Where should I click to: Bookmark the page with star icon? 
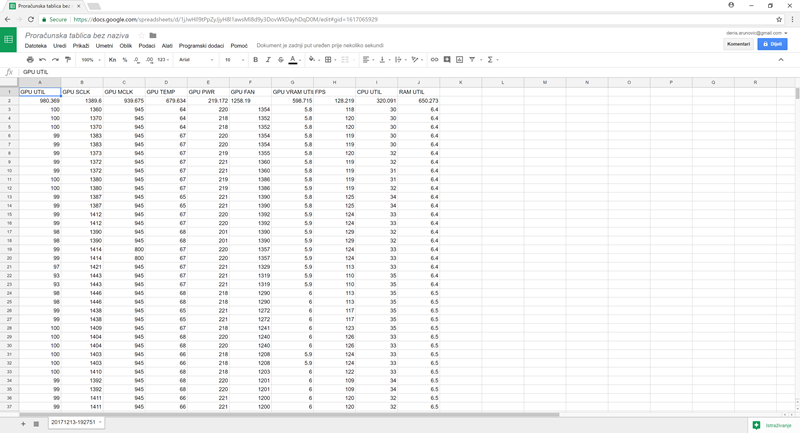(x=779, y=19)
